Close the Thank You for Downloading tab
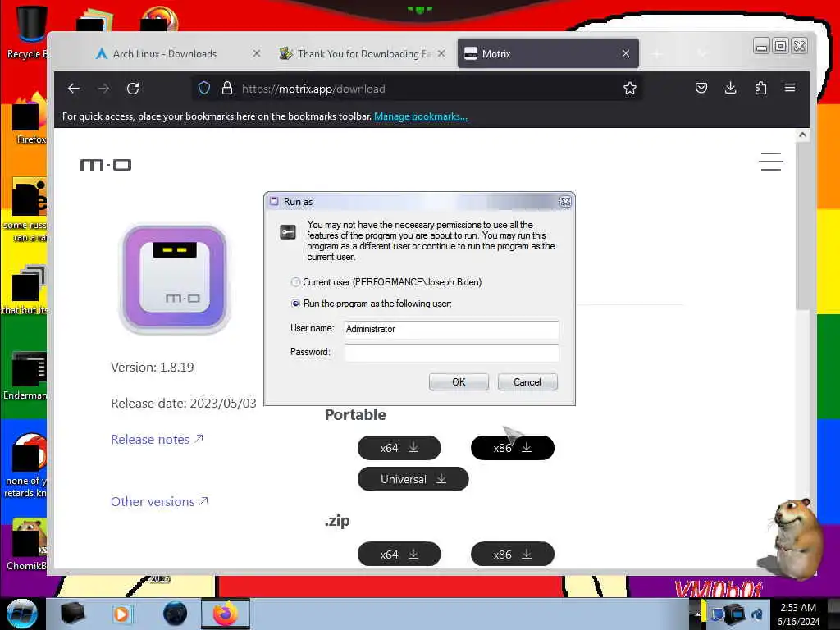 click(x=441, y=53)
